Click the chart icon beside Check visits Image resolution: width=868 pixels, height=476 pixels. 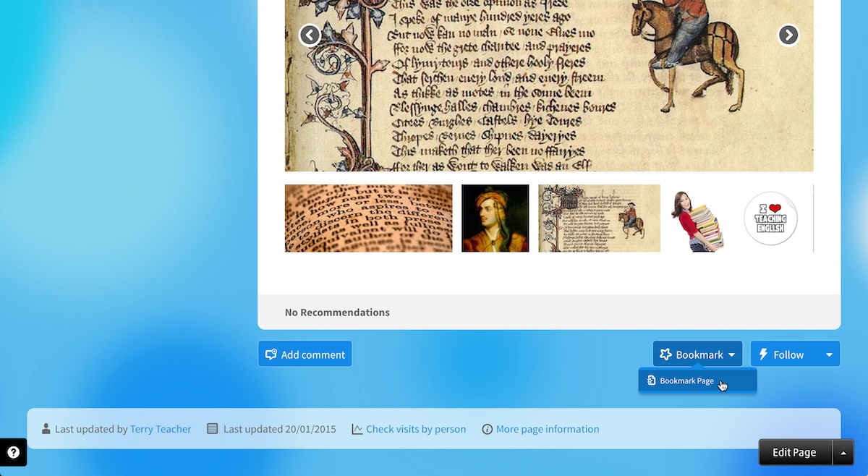click(x=357, y=428)
